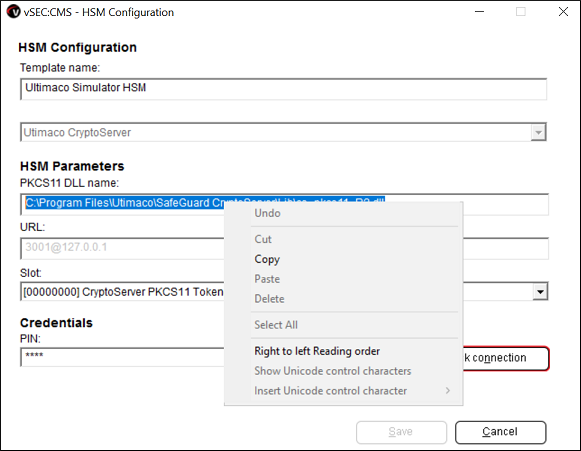
Task: Click the HSM Configuration heading
Action: (77, 47)
